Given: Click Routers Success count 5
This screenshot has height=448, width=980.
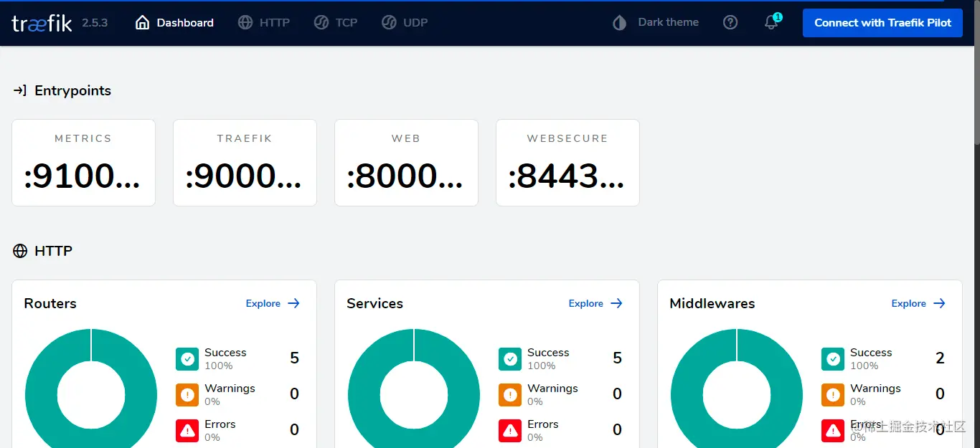Looking at the screenshot, I should tap(294, 358).
